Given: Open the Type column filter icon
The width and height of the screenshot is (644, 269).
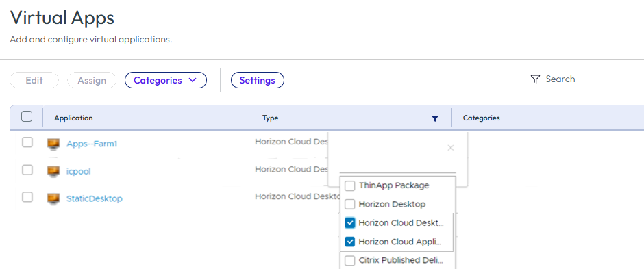Looking at the screenshot, I should point(435,119).
